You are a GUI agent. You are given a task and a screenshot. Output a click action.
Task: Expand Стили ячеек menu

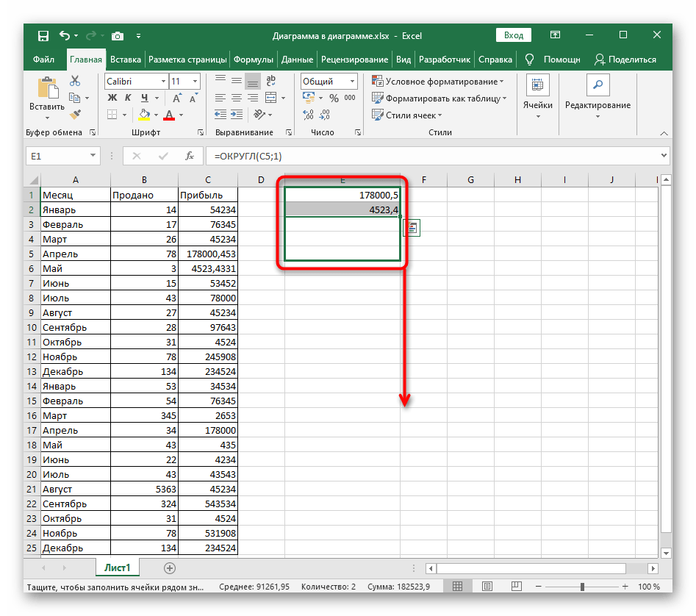407,115
